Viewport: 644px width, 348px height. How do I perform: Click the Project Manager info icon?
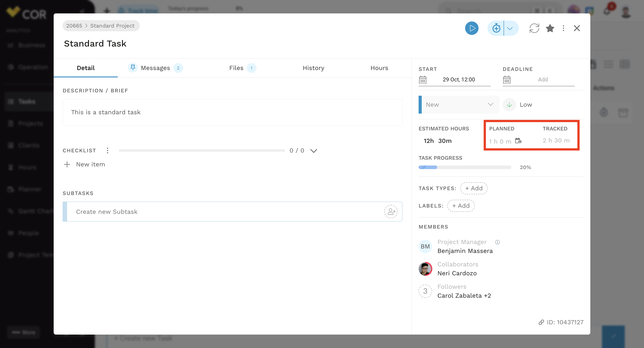[498, 242]
